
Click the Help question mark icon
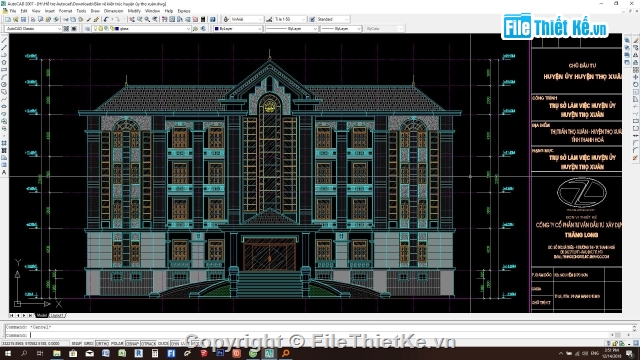point(213,19)
